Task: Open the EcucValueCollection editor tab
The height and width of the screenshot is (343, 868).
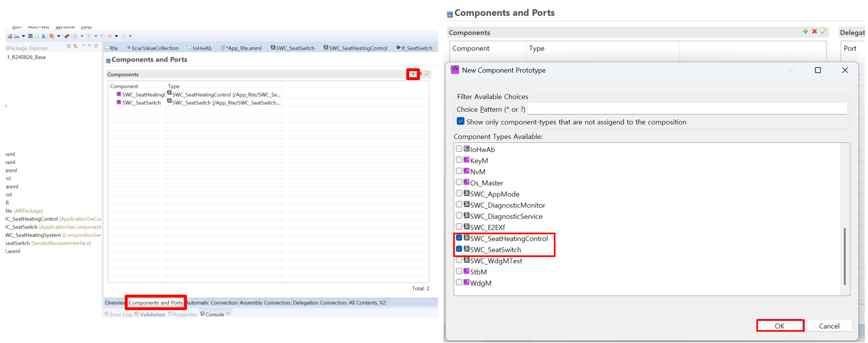Action: pyautogui.click(x=155, y=48)
